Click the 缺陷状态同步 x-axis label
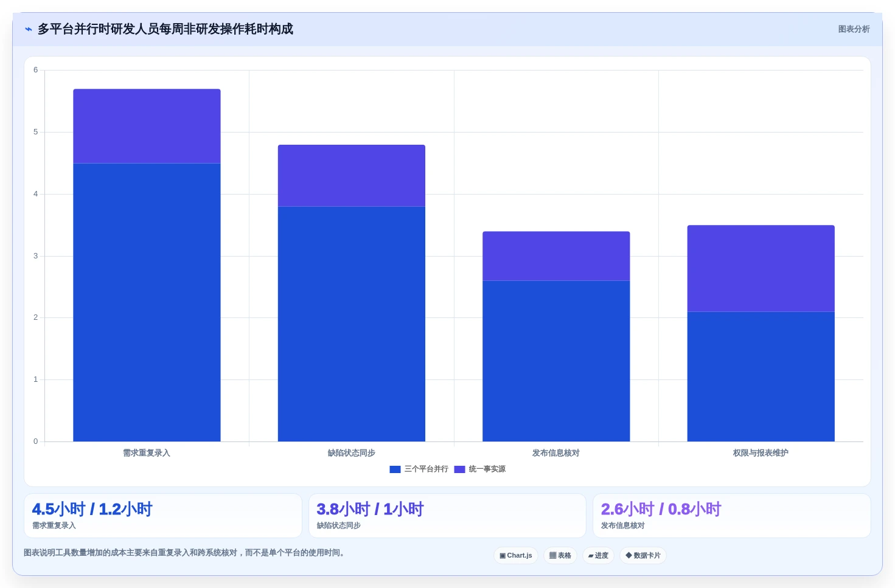 pos(352,453)
